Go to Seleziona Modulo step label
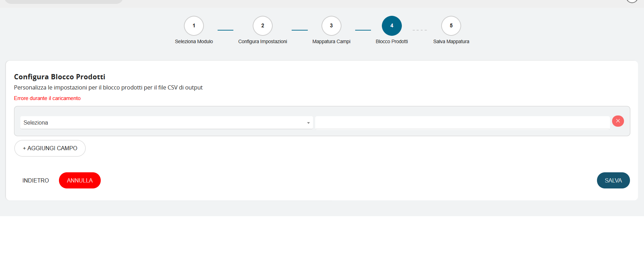 coord(194,41)
